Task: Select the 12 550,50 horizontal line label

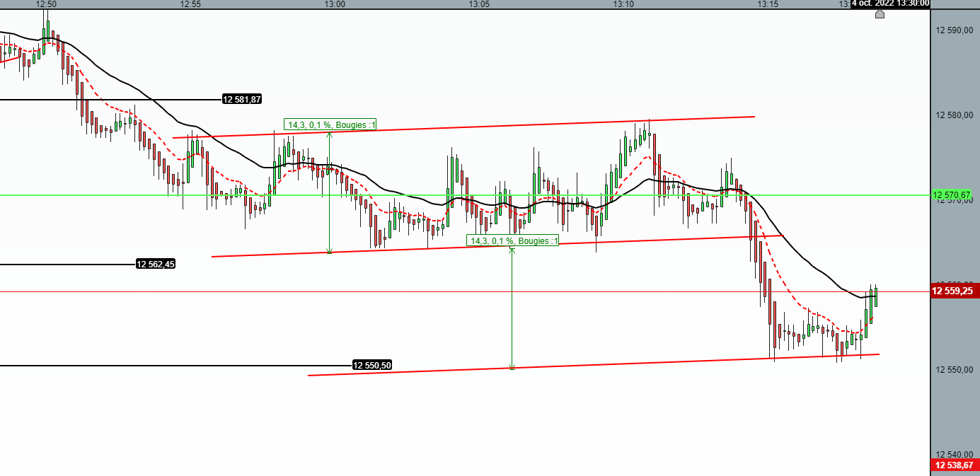Action: click(x=372, y=366)
